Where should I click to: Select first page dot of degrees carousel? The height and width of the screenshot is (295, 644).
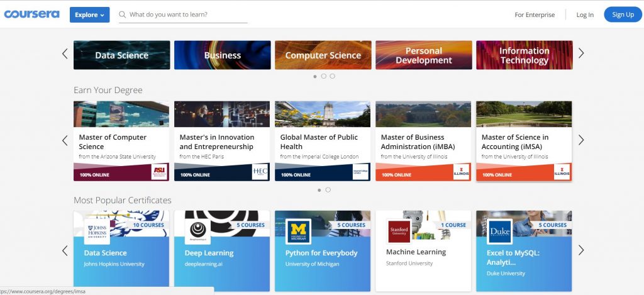(319, 190)
